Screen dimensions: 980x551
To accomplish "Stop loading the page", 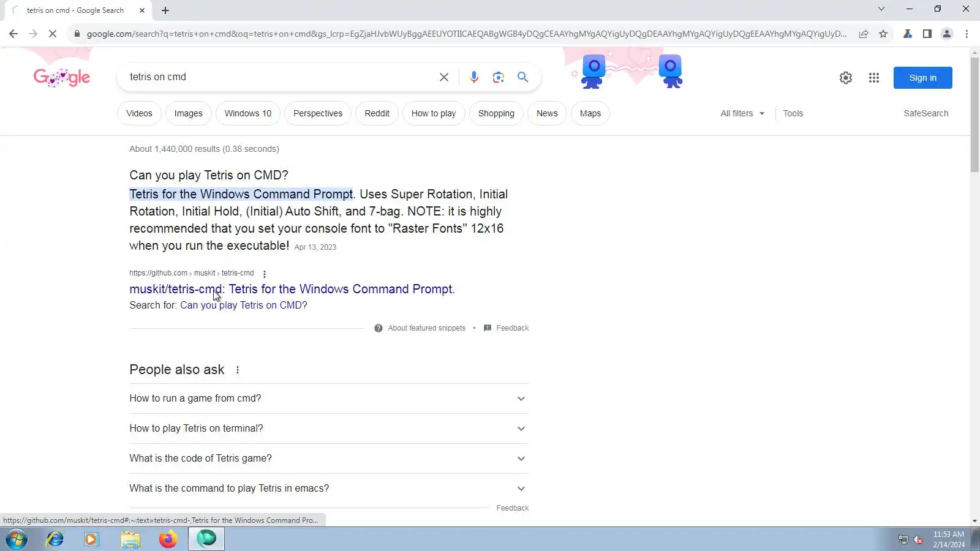I will point(53,34).
